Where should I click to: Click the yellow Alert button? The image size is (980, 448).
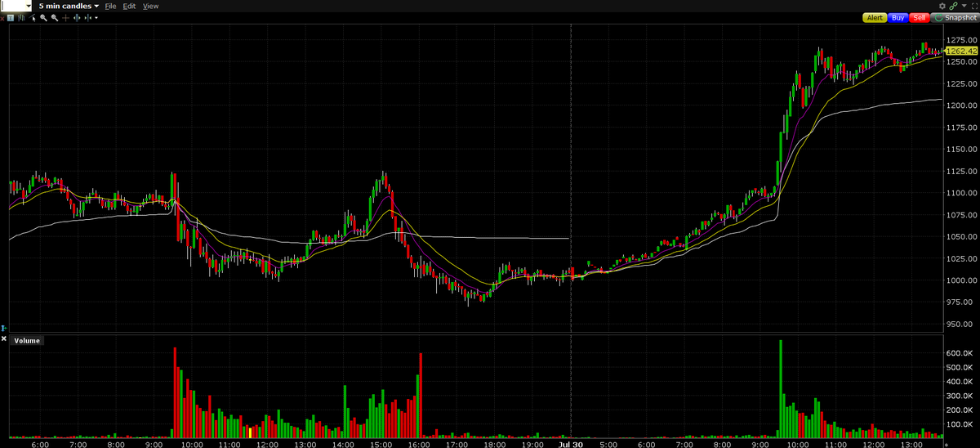click(x=875, y=18)
